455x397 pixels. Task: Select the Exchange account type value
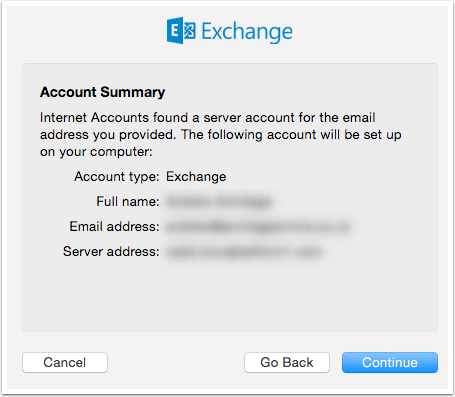pyautogui.click(x=196, y=177)
